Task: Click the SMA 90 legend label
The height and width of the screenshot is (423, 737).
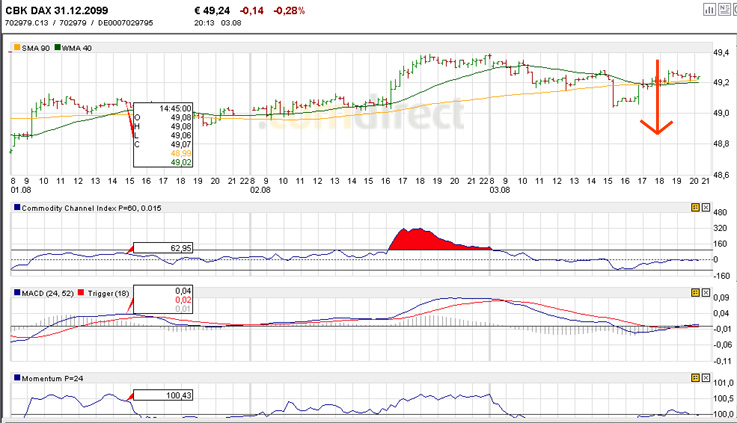Action: (x=36, y=48)
